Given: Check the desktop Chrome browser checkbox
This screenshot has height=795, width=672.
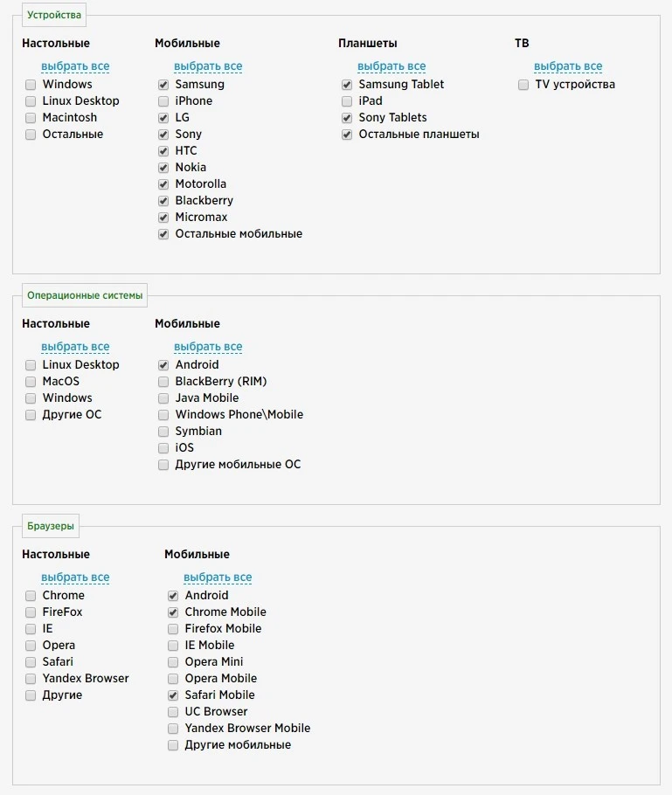Looking at the screenshot, I should click(31, 596).
